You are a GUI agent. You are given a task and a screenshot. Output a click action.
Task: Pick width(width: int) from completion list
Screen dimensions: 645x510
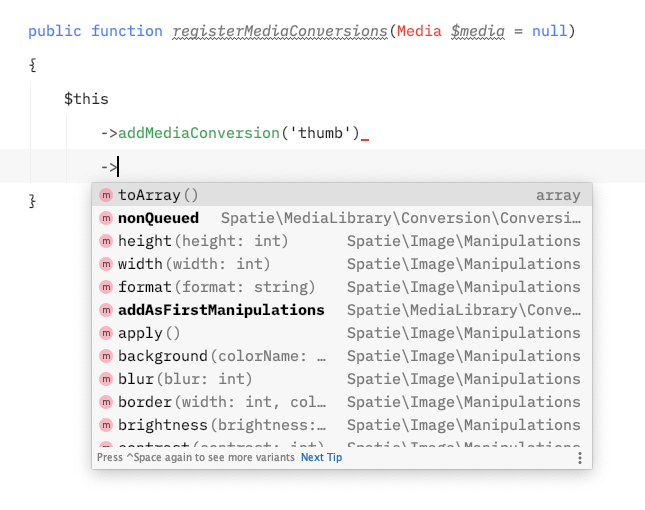pyautogui.click(x=342, y=264)
